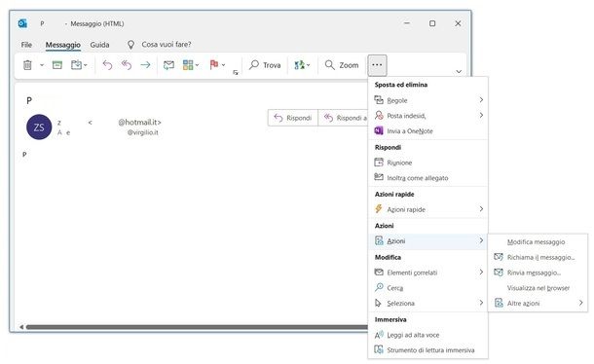Viewport: 594px width, 364px height.
Task: Click the @virgilio.it recipient address
Action: pyautogui.click(x=143, y=132)
